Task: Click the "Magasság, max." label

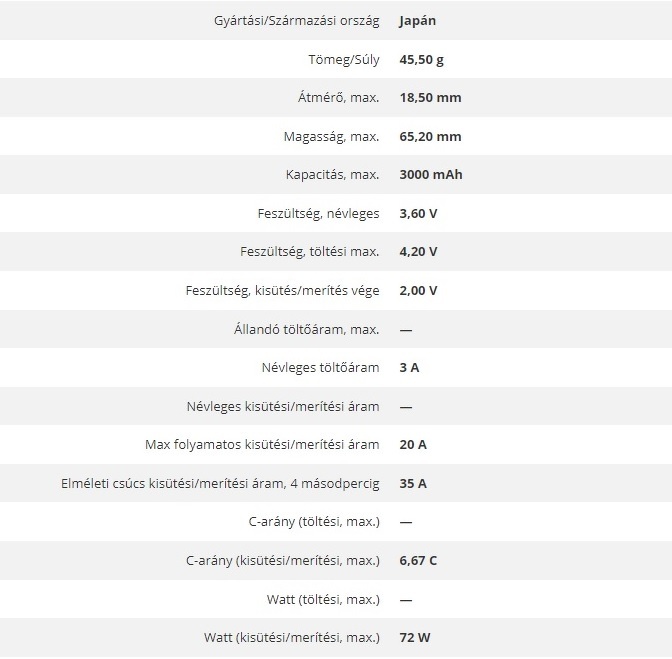Action: pyautogui.click(x=328, y=136)
